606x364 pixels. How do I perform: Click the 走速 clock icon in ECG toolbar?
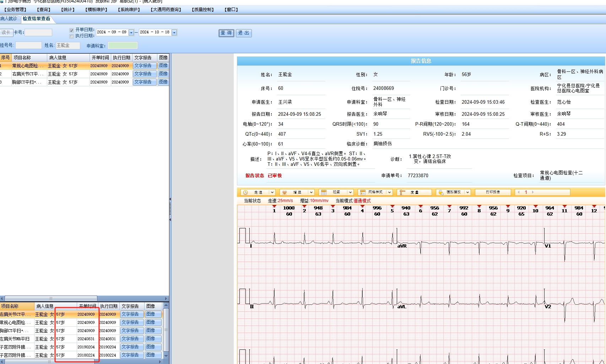(x=245, y=192)
